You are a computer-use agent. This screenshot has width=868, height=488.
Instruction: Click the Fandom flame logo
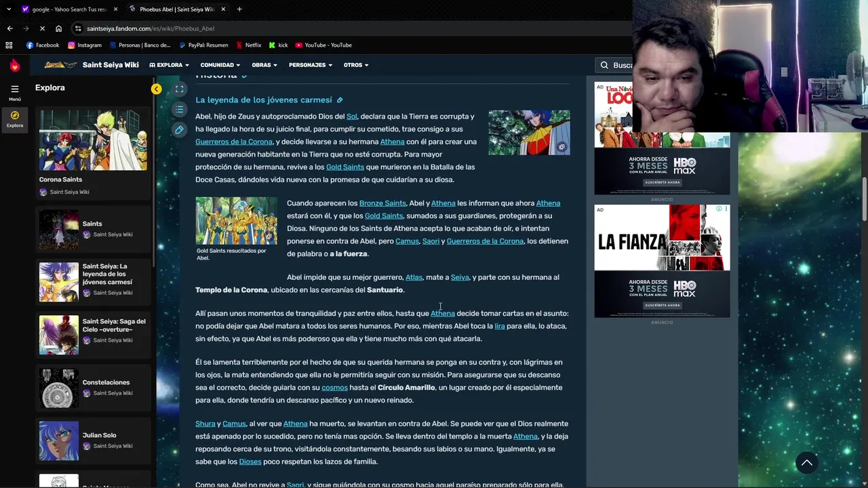coord(14,65)
